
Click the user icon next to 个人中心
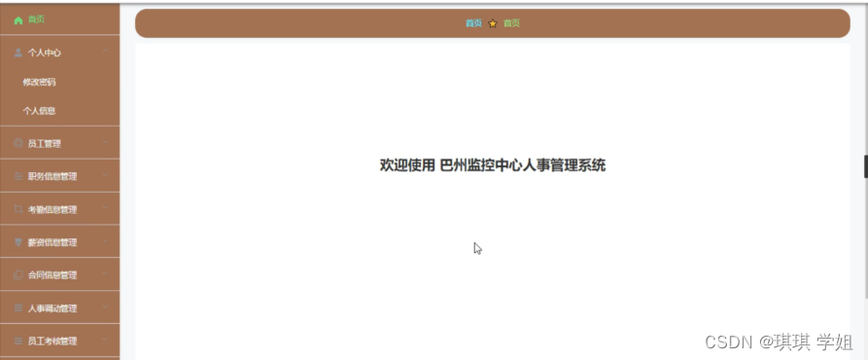point(18,54)
